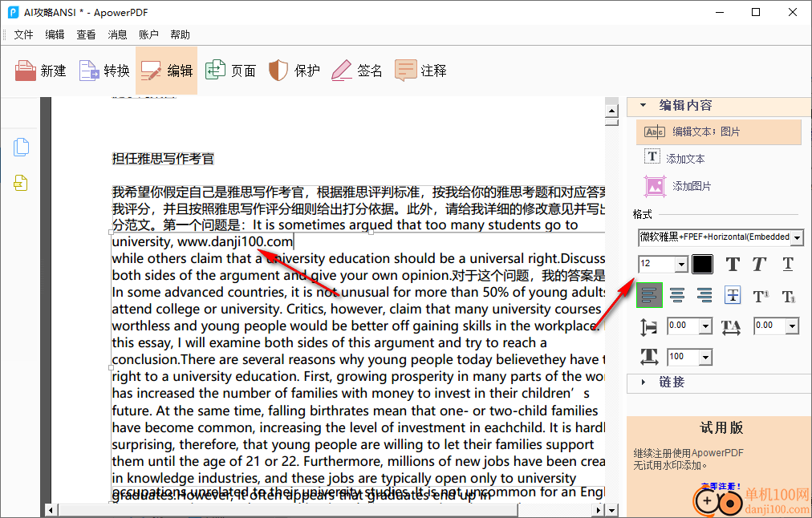Viewport: 812px width, 518px height.
Task: Open the 文件 menu
Action: coord(23,34)
